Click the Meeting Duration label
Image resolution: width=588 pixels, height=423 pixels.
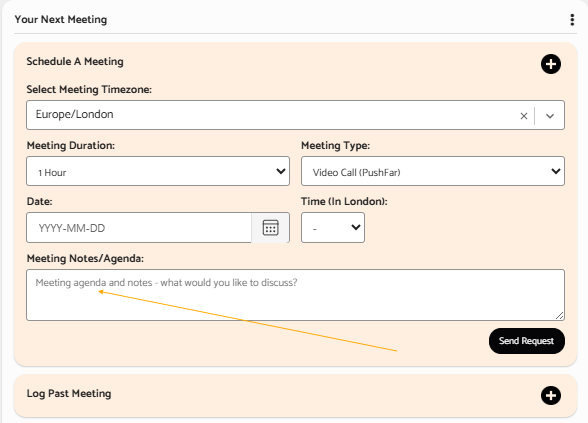pyautogui.click(x=71, y=146)
